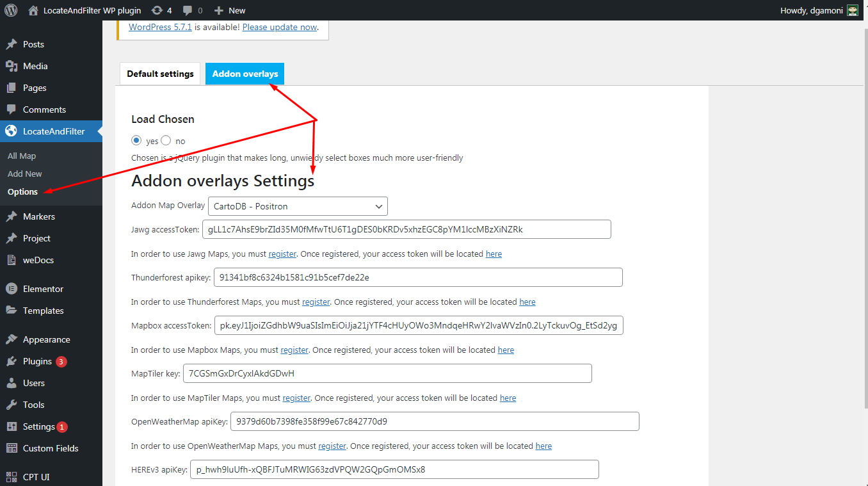868x486 pixels.
Task: Click the Plugins plug icon in sidebar
Action: point(11,361)
